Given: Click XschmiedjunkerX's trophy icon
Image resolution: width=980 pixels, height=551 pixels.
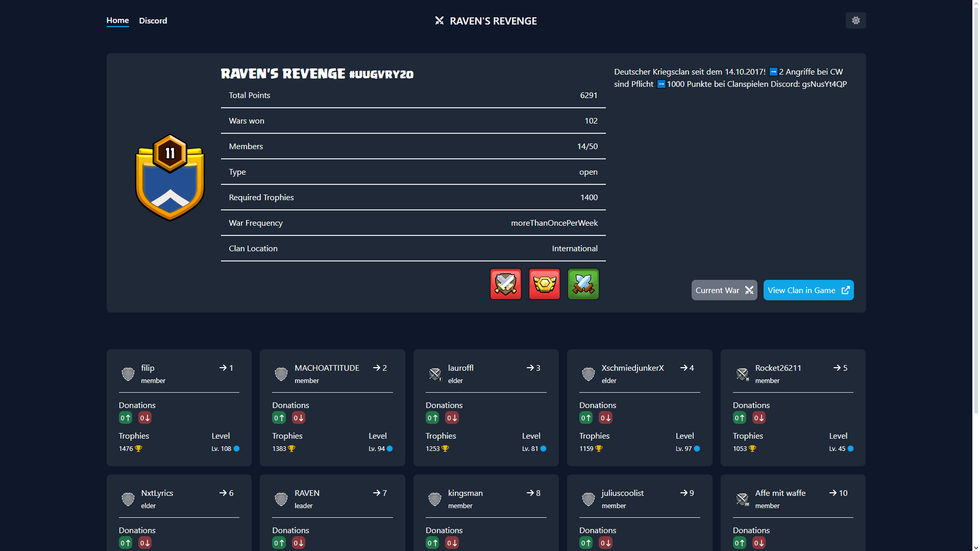Looking at the screenshot, I should coord(599,448).
